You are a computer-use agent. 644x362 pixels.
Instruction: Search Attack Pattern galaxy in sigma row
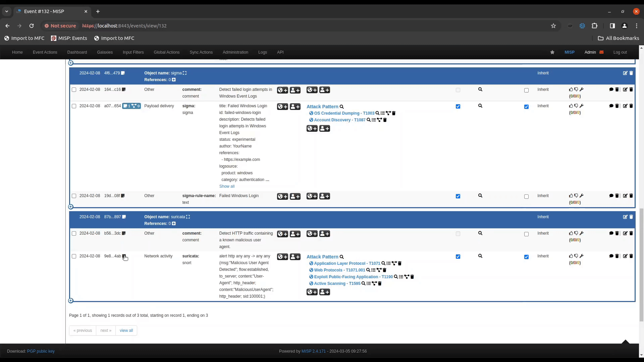(x=342, y=107)
